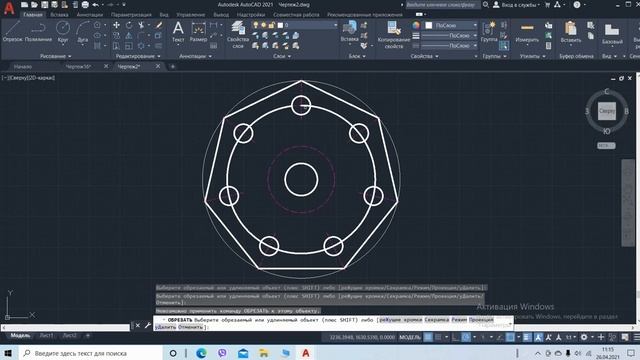Click the white layer color swatch

[x=280, y=25]
